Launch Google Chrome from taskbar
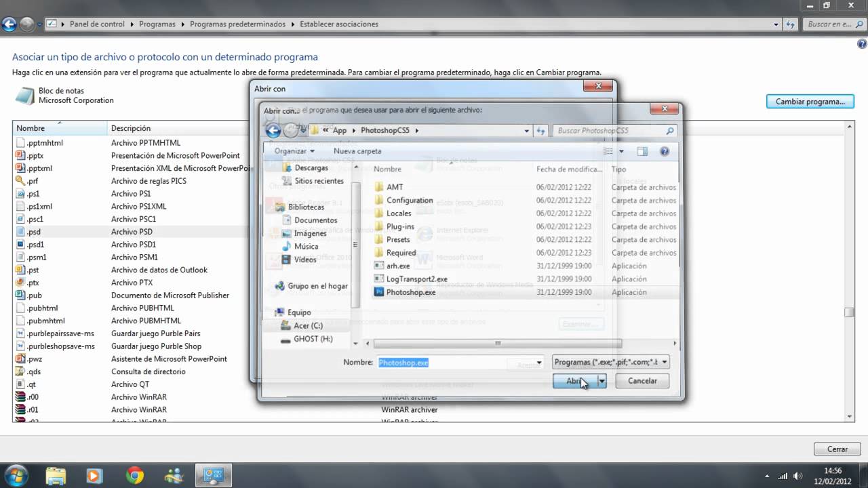868x488 pixels. coord(134,476)
